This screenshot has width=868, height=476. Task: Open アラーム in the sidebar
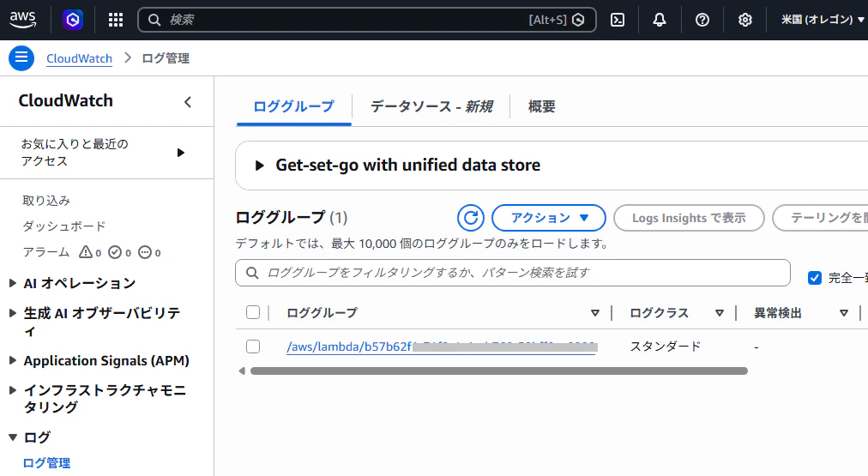pos(46,252)
